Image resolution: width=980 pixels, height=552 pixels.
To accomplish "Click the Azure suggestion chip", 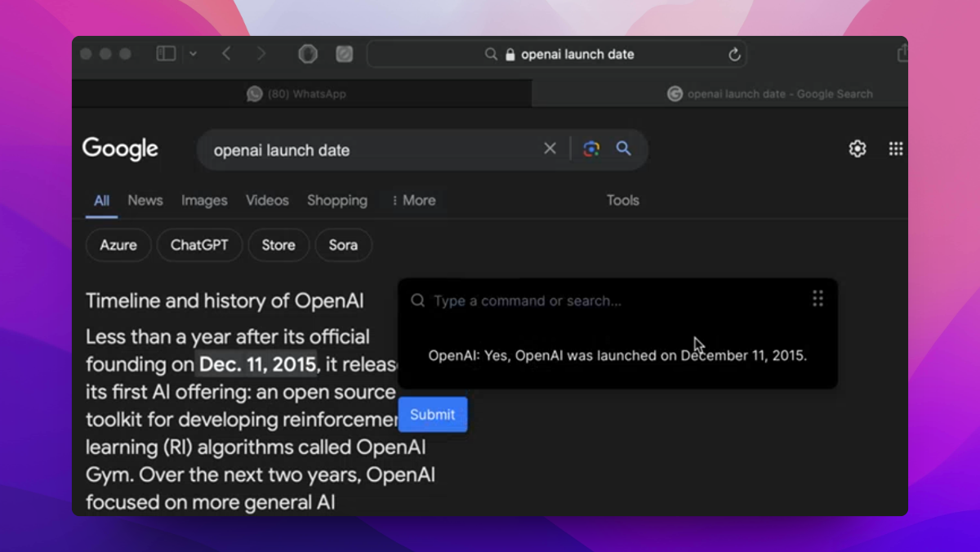I will pos(118,245).
